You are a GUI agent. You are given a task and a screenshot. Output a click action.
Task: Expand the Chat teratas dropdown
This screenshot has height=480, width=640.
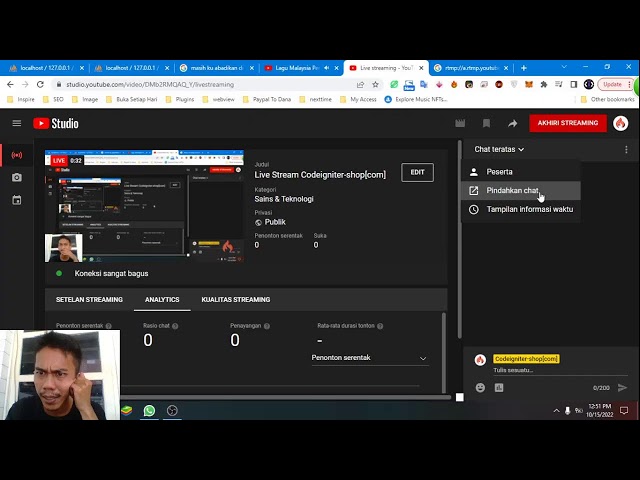499,149
